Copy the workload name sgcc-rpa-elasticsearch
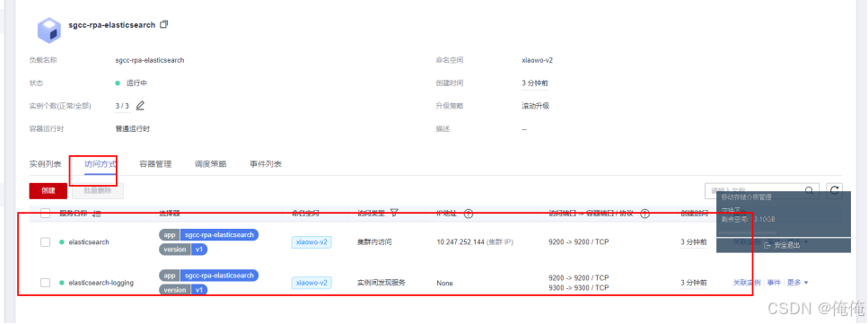 164,24
